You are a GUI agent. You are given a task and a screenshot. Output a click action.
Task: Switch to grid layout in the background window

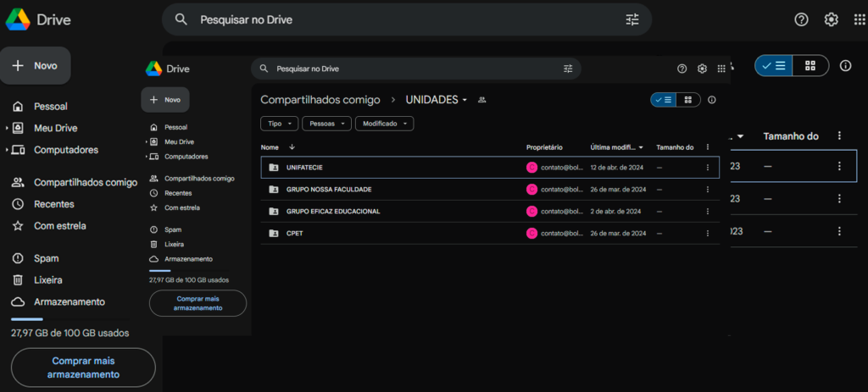point(810,66)
